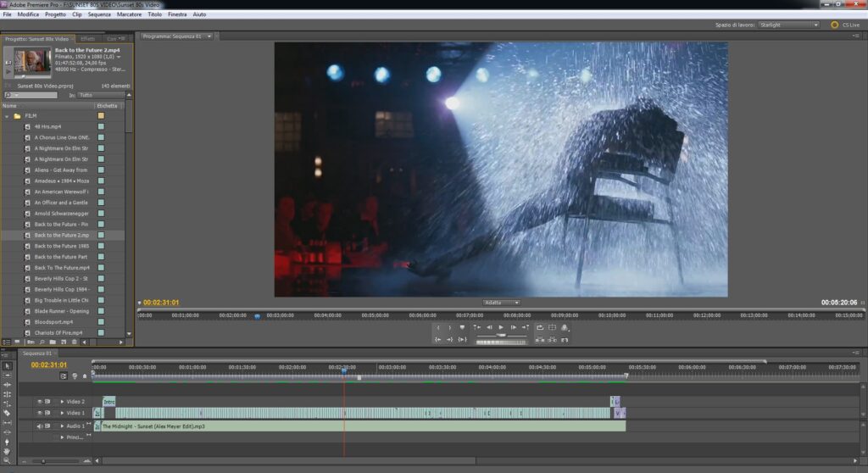Select Back to the Future 2.mp4 clip

coord(61,236)
